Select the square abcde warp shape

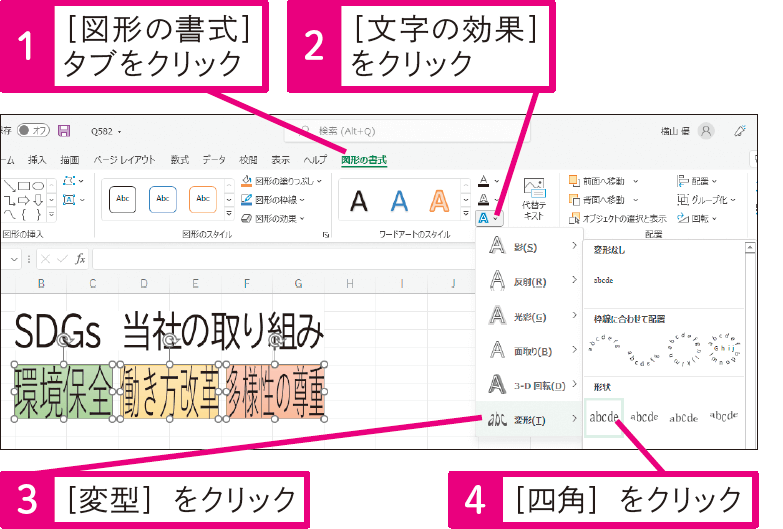[x=604, y=417]
